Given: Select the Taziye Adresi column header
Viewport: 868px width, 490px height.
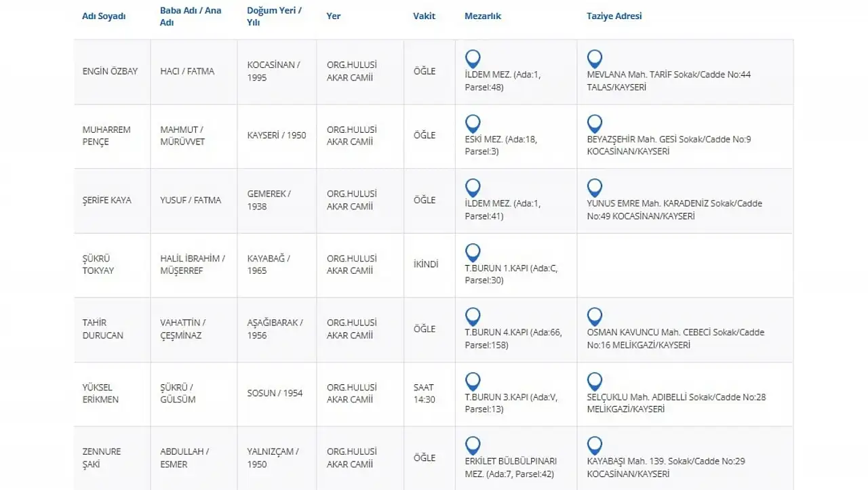Looking at the screenshot, I should [x=614, y=16].
